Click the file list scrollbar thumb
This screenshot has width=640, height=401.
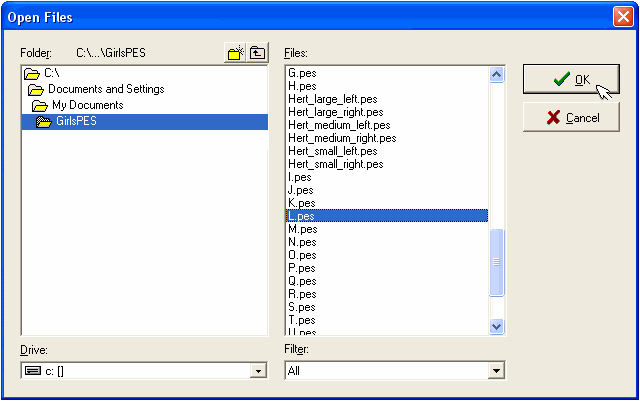click(x=497, y=261)
